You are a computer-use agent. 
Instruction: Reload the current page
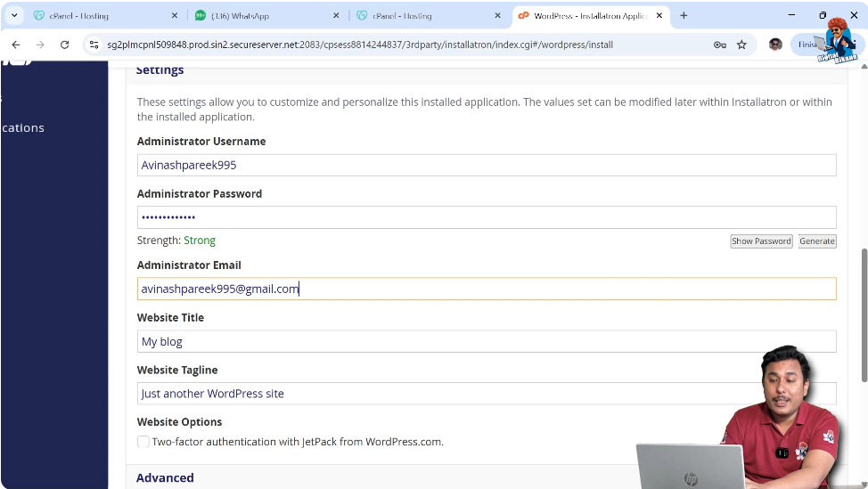65,45
